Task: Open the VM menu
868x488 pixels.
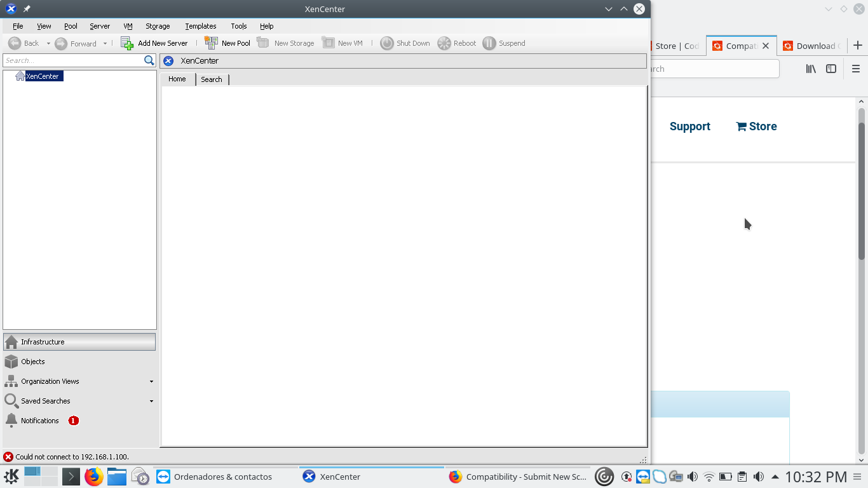Action: coord(128,26)
